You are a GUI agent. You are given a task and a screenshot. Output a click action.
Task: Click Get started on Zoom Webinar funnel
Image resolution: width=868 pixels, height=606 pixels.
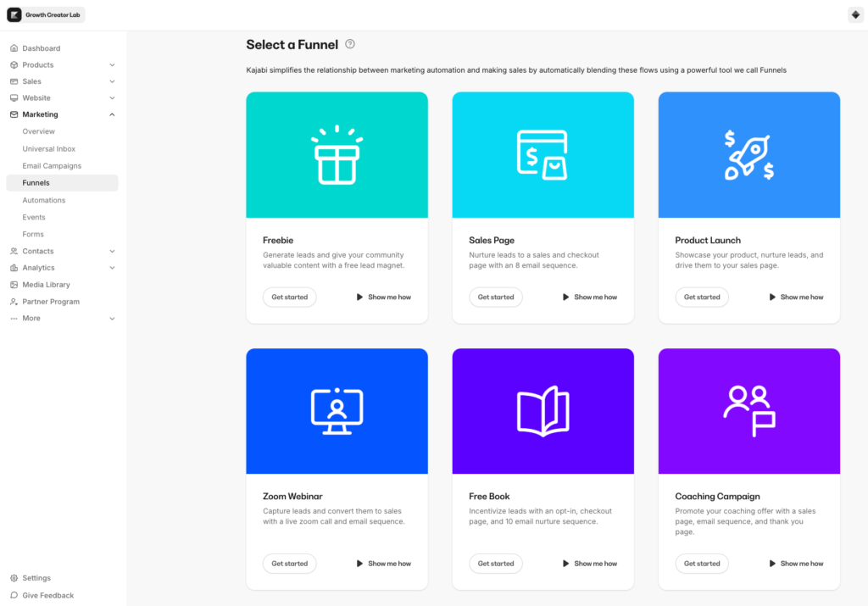click(289, 564)
